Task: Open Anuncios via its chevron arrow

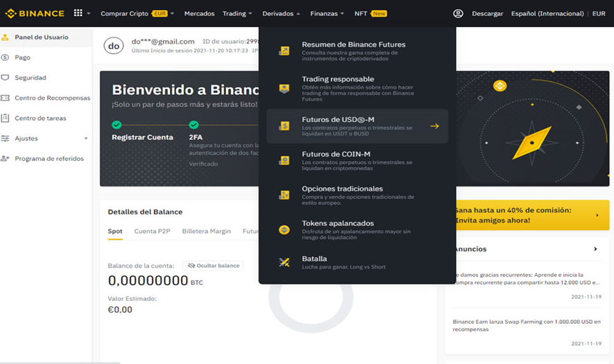Action: tap(595, 249)
